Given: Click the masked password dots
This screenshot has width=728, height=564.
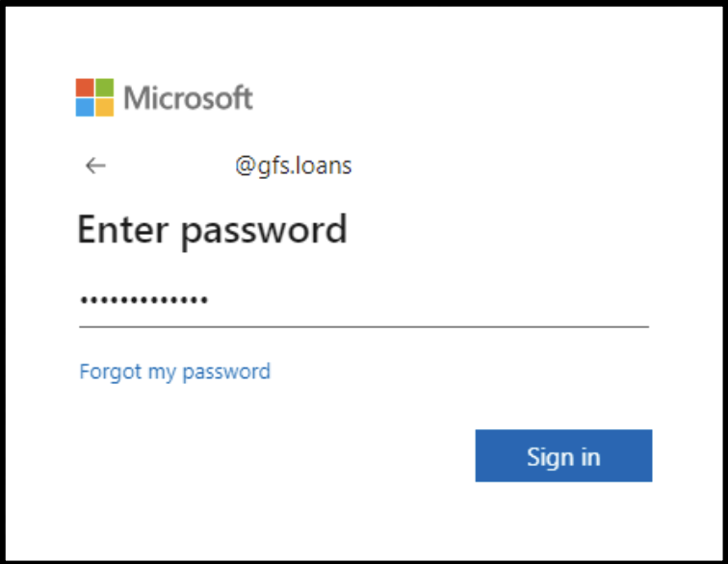Looking at the screenshot, I should tap(144, 300).
